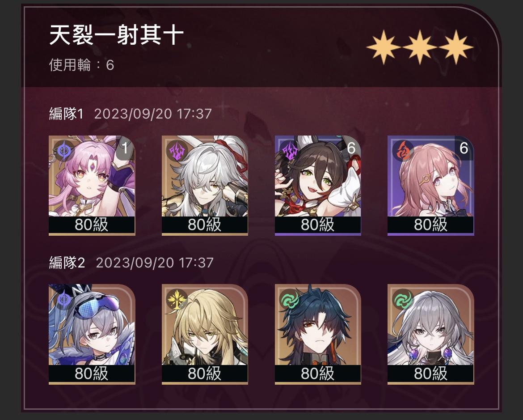The image size is (523, 420).
Task: Click the Imaginary element icon on blonde card
Action: [x=177, y=300]
